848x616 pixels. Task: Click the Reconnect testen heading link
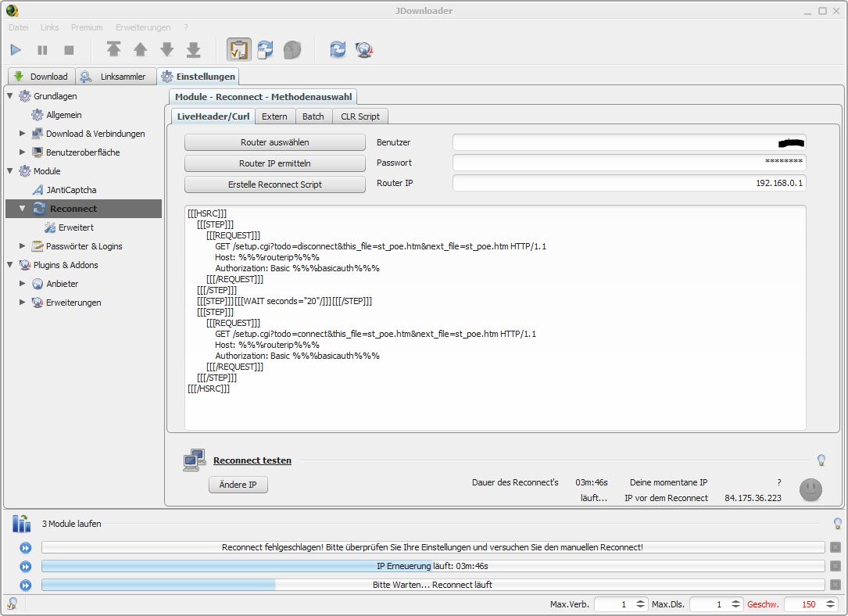coord(252,460)
